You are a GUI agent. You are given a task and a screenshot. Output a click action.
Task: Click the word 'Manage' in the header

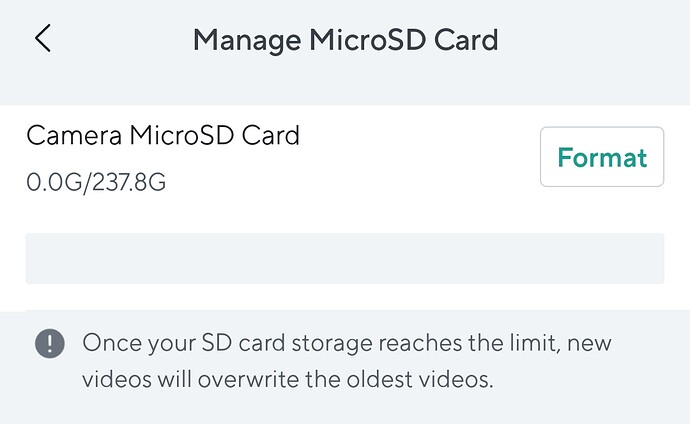247,41
